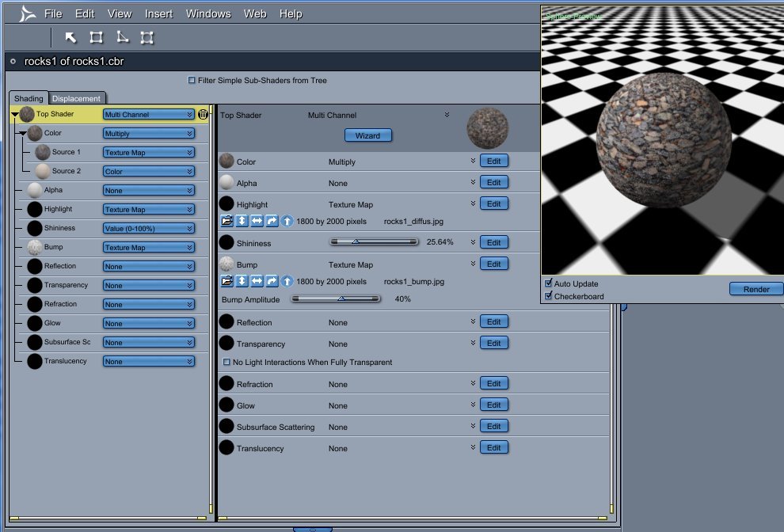784x532 pixels.
Task: Rotate Highlight texture curved arrow icon
Action: 272,221
